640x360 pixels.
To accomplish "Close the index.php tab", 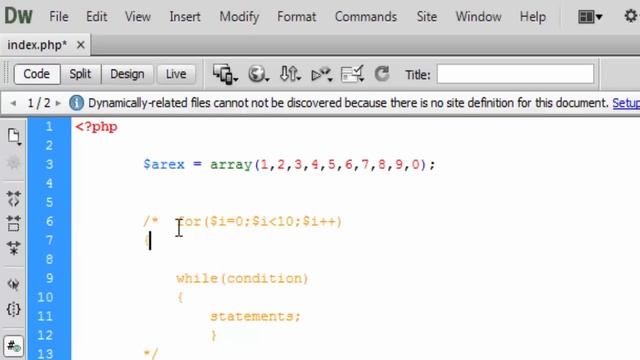I will point(81,45).
